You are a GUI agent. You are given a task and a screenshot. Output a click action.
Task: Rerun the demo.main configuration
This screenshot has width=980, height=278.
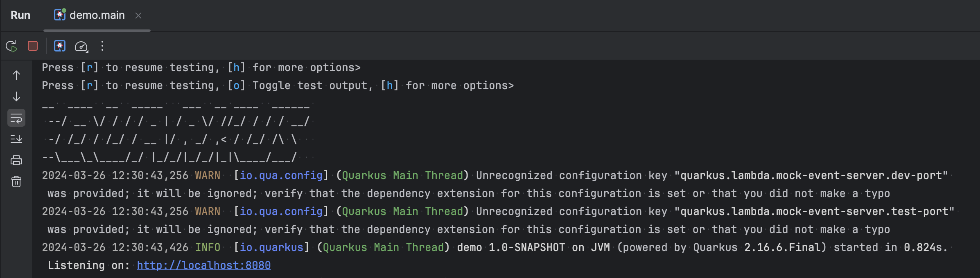12,46
